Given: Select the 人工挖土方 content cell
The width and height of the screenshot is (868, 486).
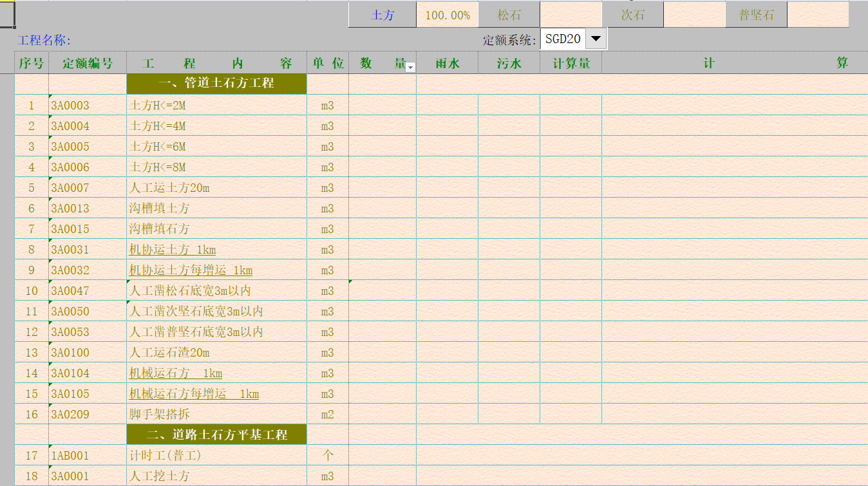Looking at the screenshot, I should point(217,476).
